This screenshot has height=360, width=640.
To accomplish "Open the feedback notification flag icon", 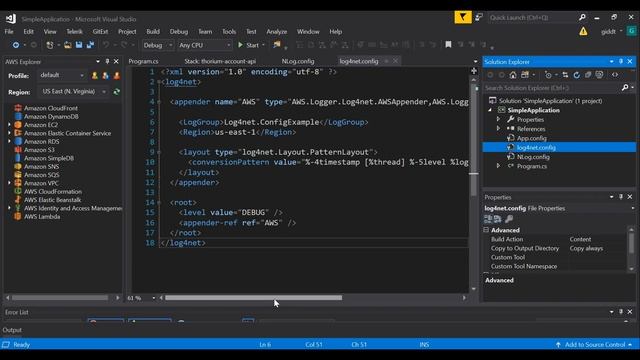I will click(463, 17).
